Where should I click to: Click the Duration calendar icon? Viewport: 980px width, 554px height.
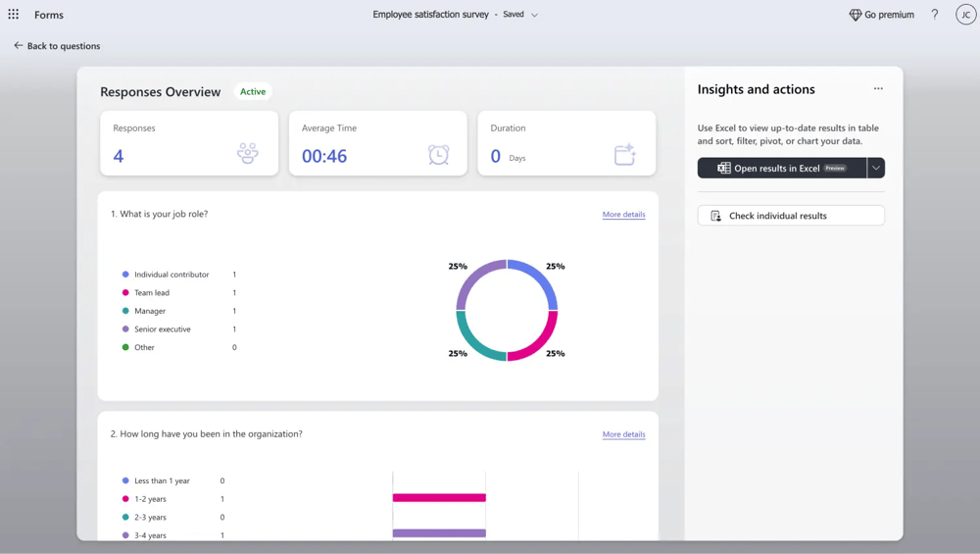[624, 154]
